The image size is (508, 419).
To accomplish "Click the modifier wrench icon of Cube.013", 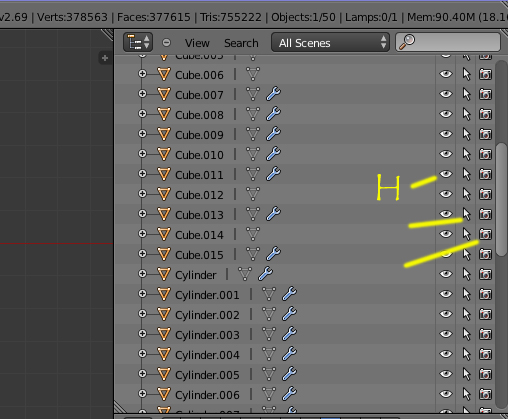I will point(273,214).
